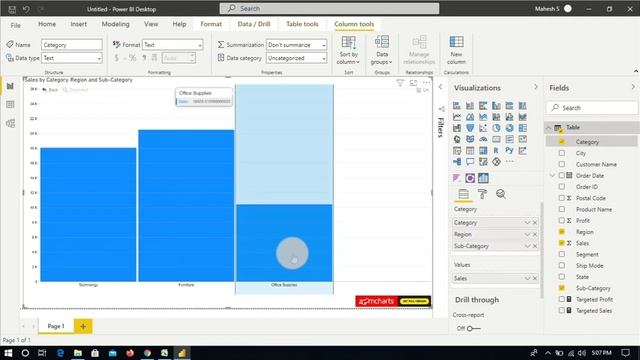Select the R script visual

[496, 151]
